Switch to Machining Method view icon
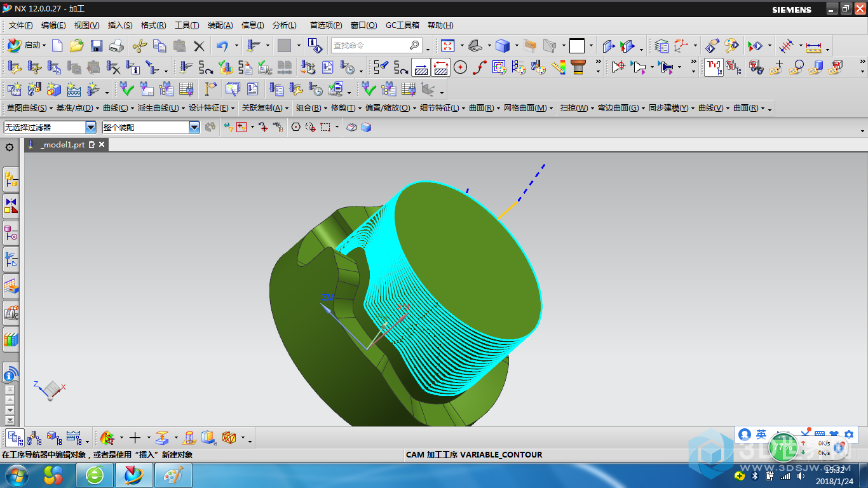Image resolution: width=868 pixels, height=488 pixels. 74,437
